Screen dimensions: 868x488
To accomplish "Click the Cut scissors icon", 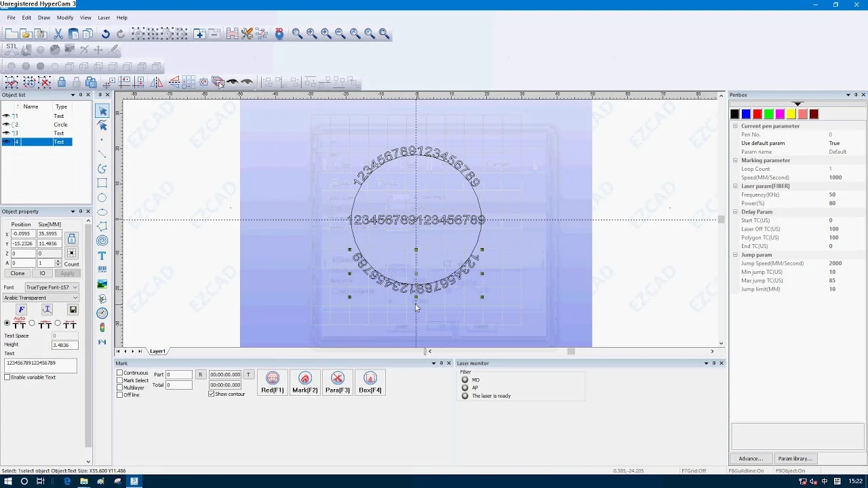I will 58,34.
